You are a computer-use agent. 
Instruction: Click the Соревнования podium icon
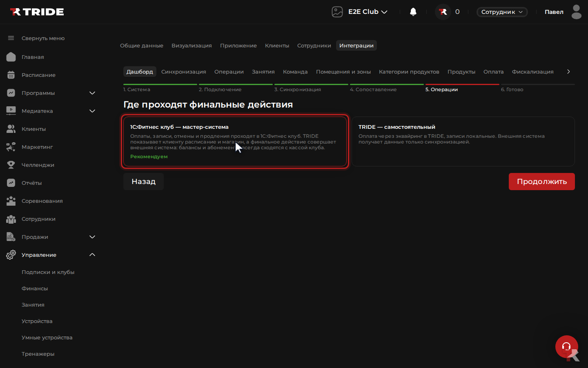tap(11, 201)
